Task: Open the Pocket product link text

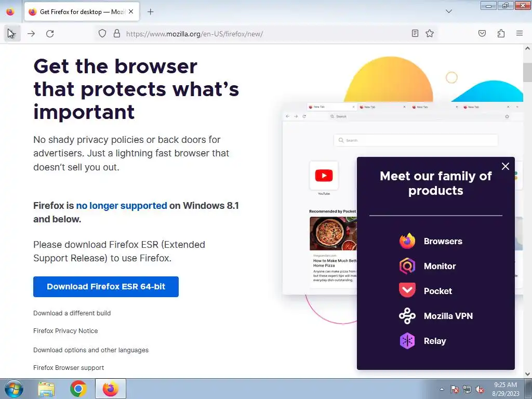Action: 437,291
